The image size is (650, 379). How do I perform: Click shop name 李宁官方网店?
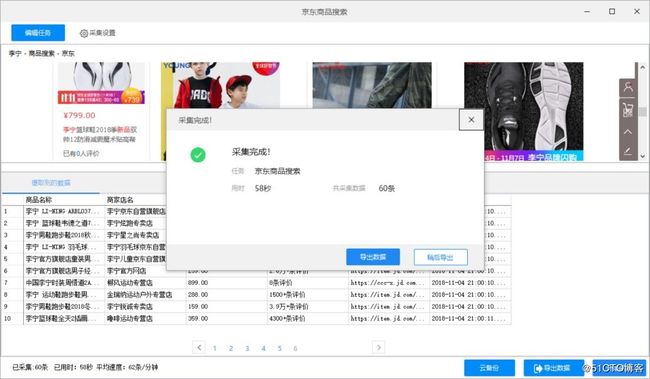tap(127, 271)
